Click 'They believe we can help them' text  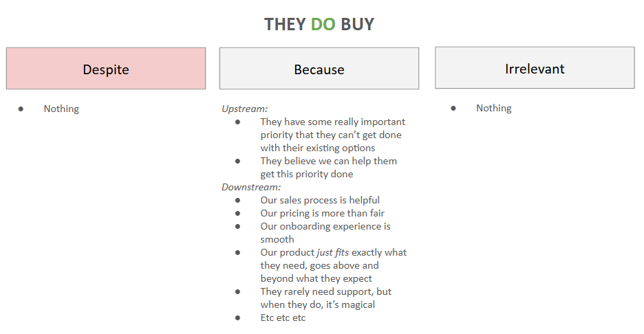point(329,161)
